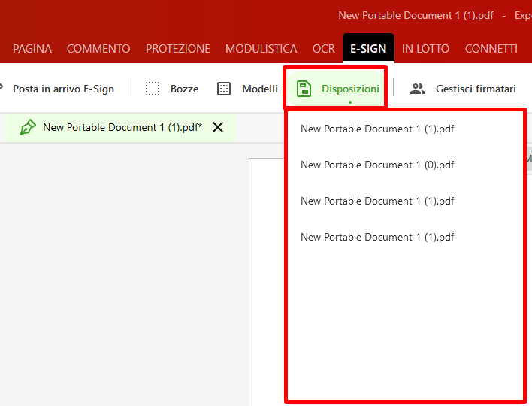Switch to the IN LOTTO tab

pyautogui.click(x=425, y=49)
